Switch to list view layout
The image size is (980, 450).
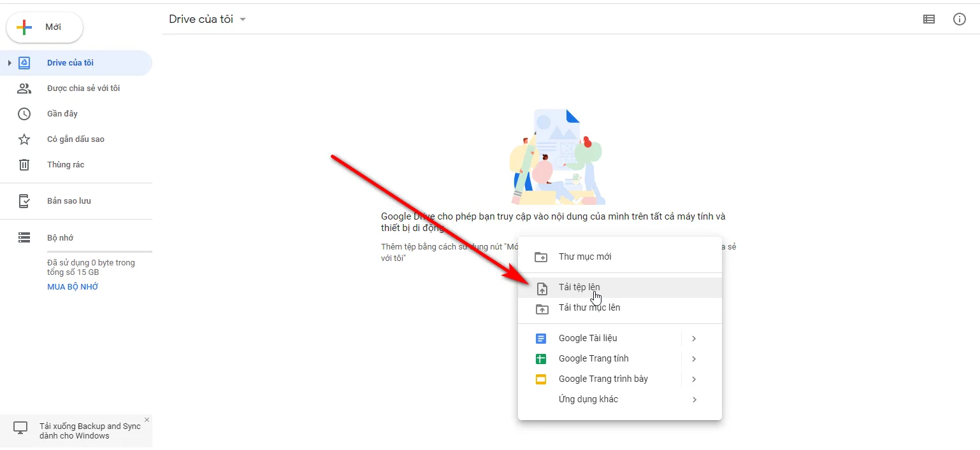pyautogui.click(x=929, y=19)
